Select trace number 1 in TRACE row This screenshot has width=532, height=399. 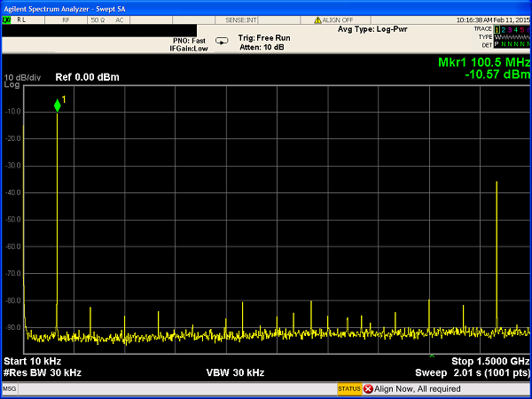click(498, 29)
